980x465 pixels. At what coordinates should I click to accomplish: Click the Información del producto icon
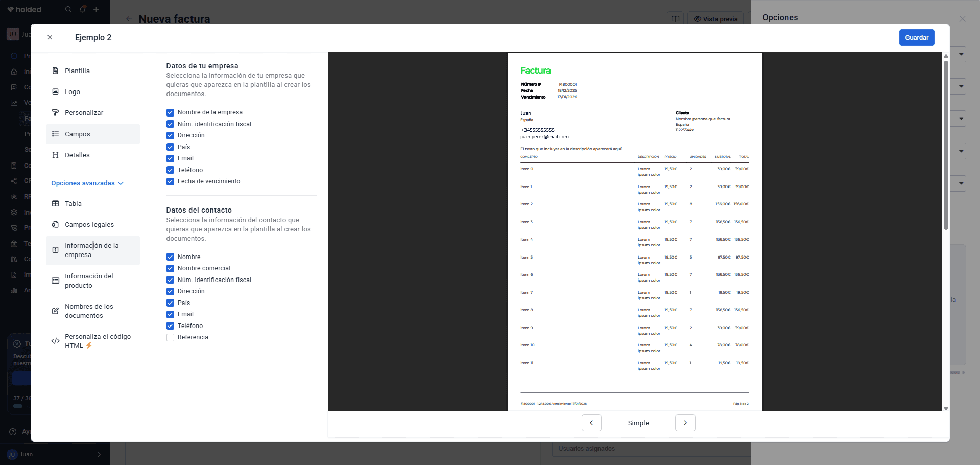coord(55,281)
